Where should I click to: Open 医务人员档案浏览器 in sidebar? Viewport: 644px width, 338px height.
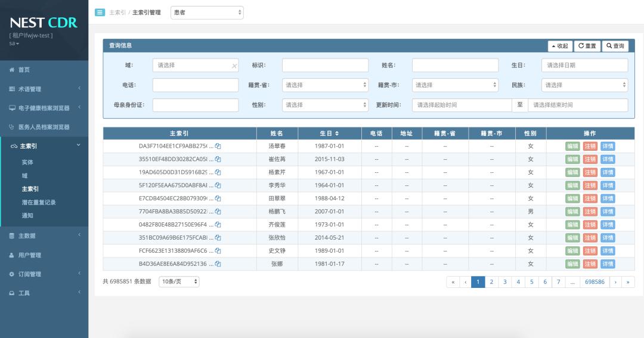[44, 127]
